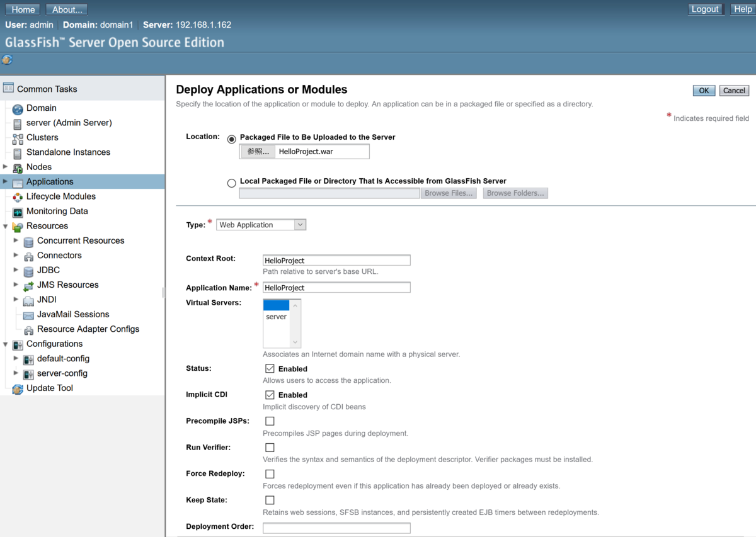Click the JavaMail Sessions envelope icon
Screen dimensions: 756x537
click(x=28, y=315)
